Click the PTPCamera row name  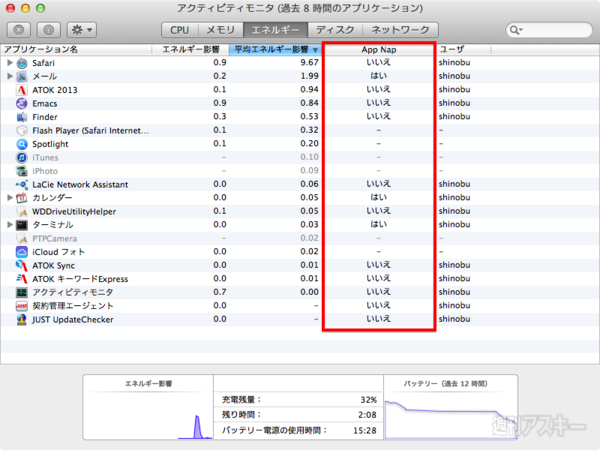click(54, 238)
